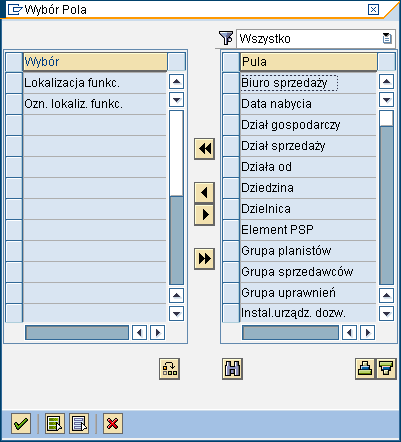This screenshot has width=401, height=442.
Task: Click Pula list top scroll-up arrow
Action: point(386,81)
